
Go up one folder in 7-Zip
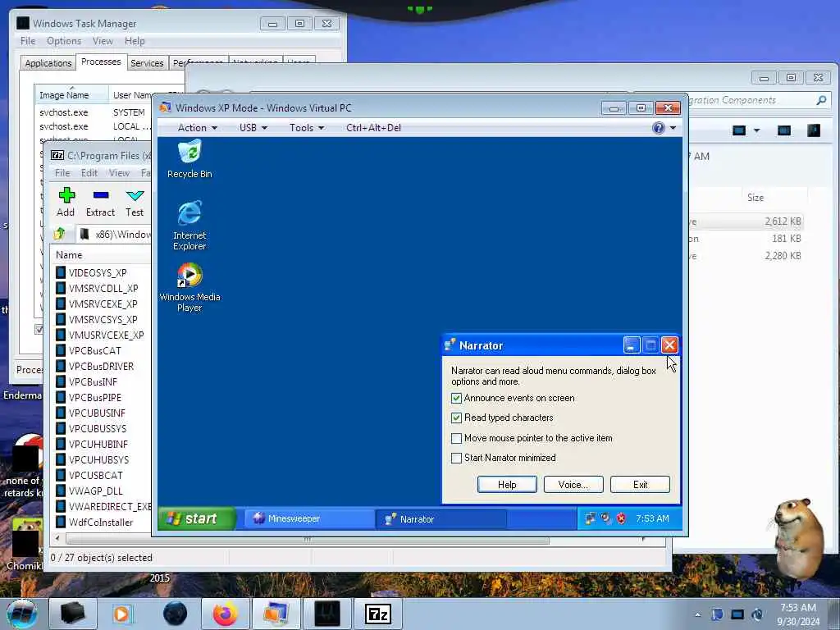(59, 234)
